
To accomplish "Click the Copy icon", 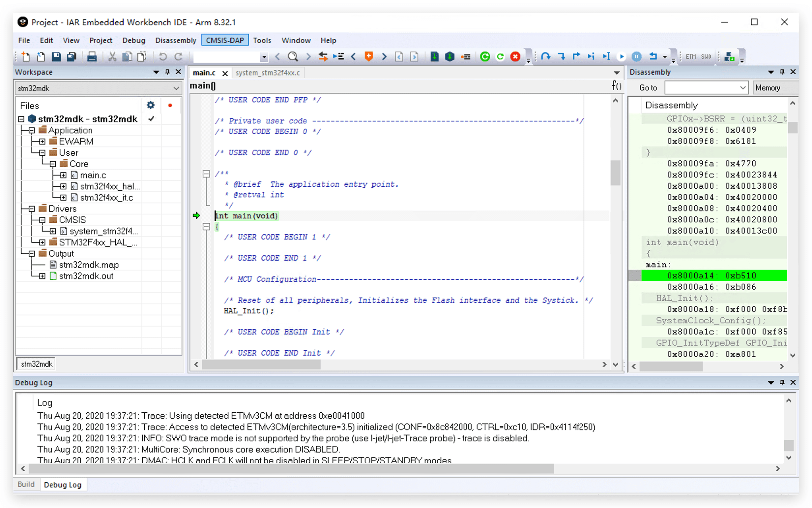I will (127, 56).
